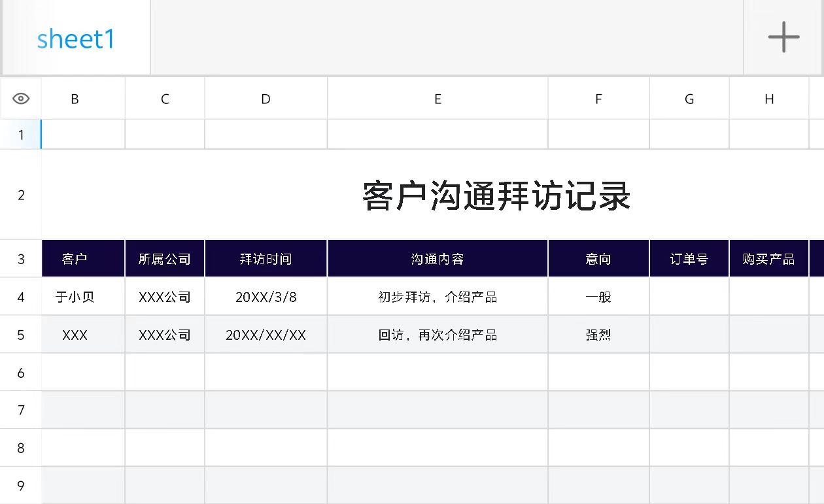Select row 1 header

[21, 135]
